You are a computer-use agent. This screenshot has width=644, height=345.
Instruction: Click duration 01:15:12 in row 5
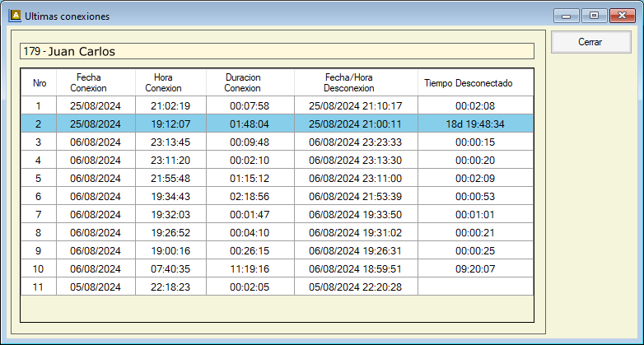coord(250,178)
